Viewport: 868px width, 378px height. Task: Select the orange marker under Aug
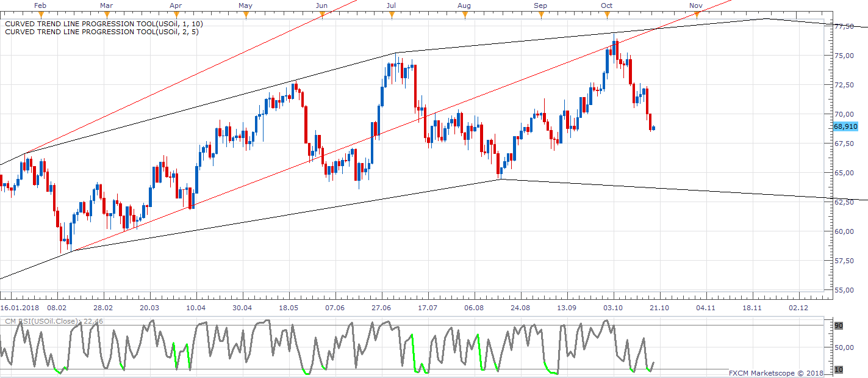[464, 15]
